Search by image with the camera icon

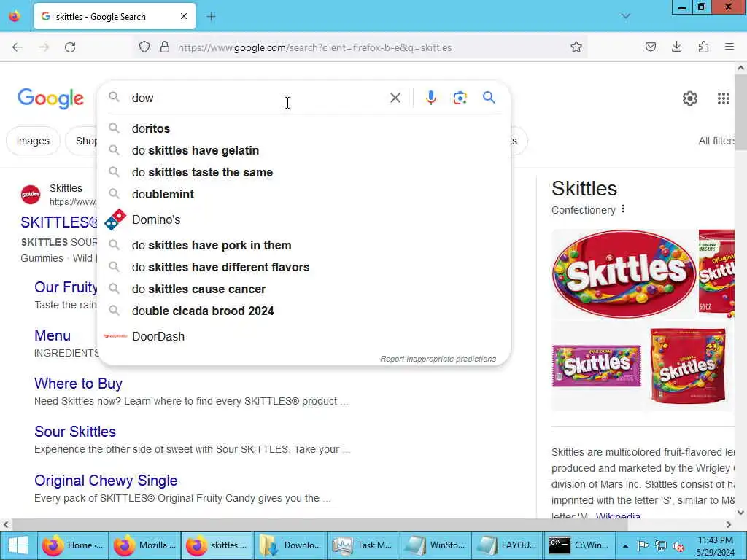[x=460, y=98]
